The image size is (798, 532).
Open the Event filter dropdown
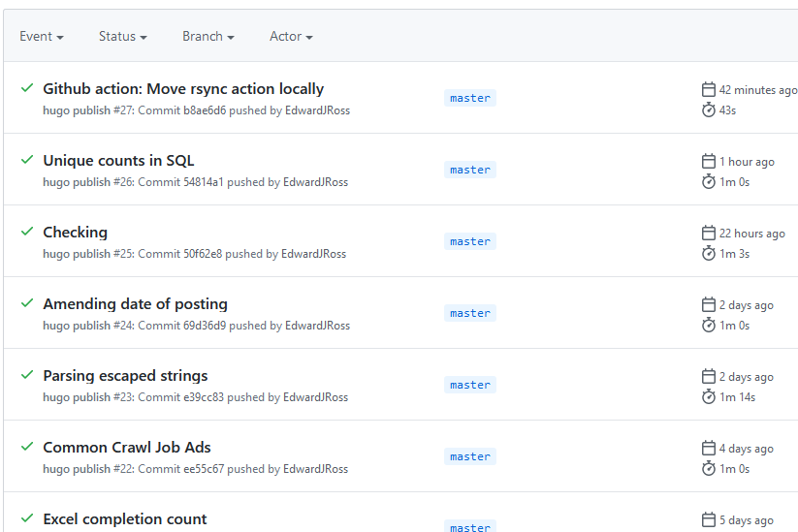(x=42, y=37)
